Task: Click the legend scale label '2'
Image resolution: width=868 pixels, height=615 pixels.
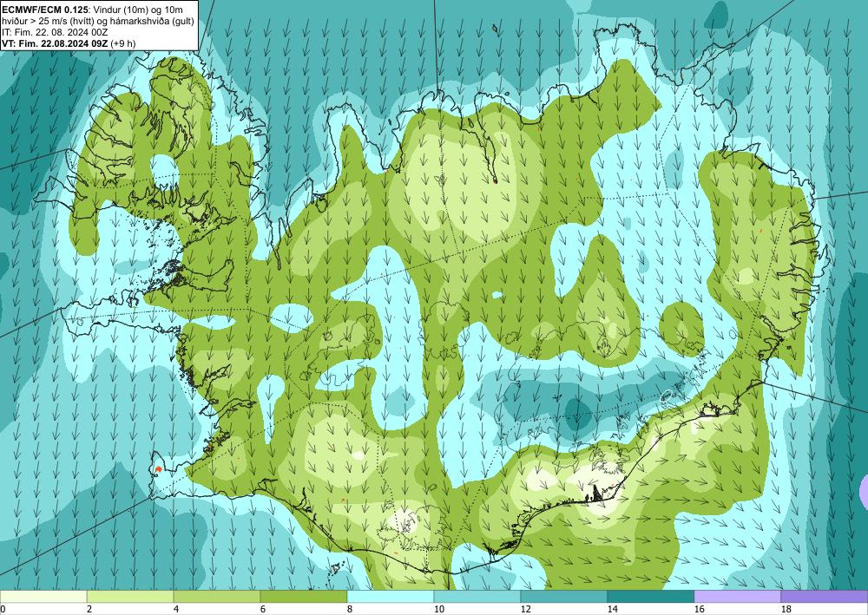Action: click(x=89, y=609)
